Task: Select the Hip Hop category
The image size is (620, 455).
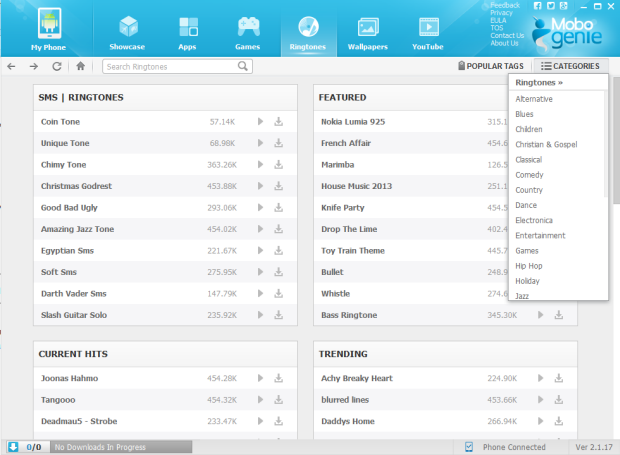Action: coord(529,266)
